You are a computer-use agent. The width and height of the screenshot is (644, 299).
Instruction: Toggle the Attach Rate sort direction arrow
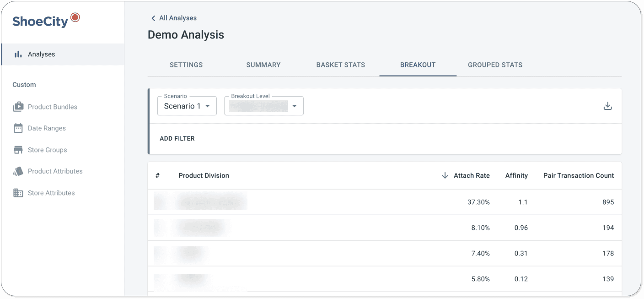point(445,175)
